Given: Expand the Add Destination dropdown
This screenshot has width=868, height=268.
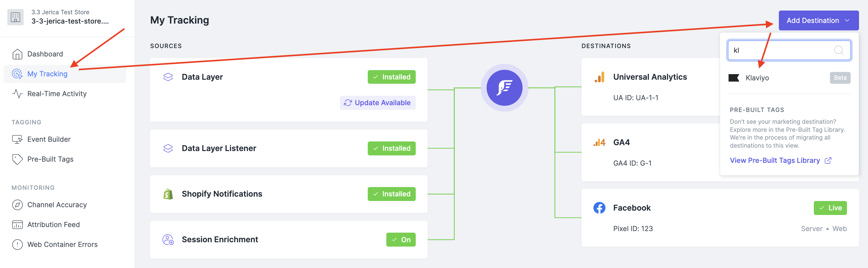Looking at the screenshot, I should [819, 20].
